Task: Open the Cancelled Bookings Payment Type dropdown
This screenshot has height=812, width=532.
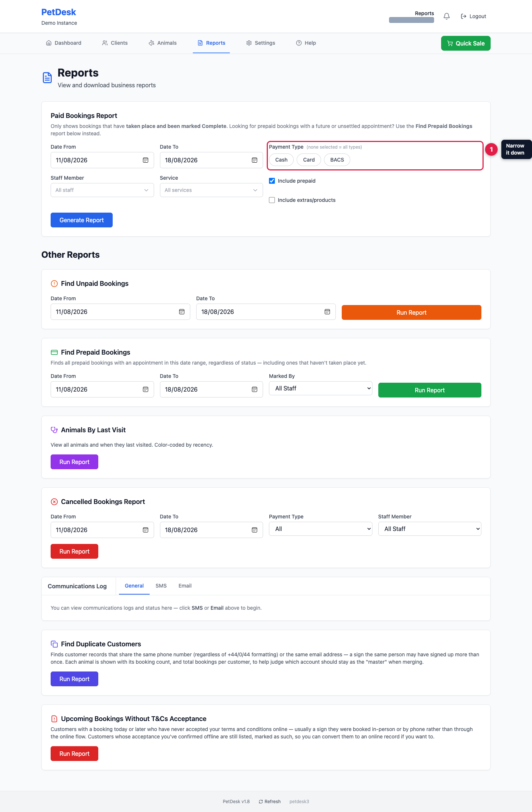Action: click(321, 529)
